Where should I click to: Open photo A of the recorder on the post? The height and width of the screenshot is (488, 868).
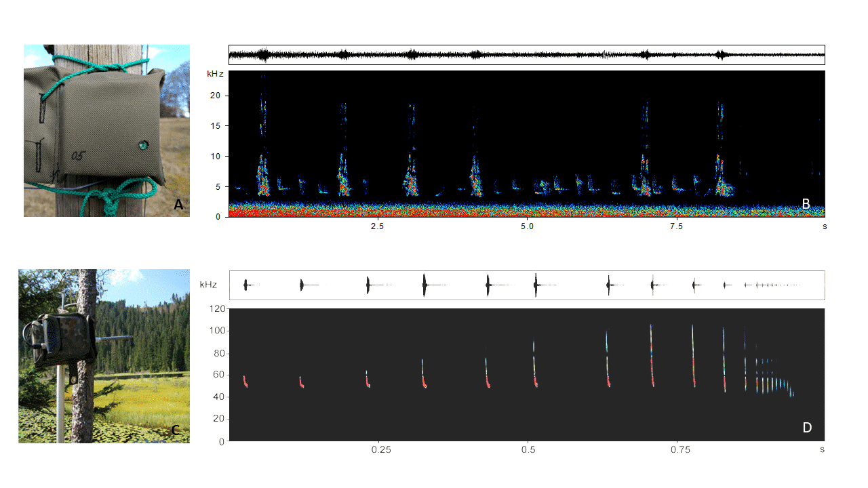click(106, 131)
